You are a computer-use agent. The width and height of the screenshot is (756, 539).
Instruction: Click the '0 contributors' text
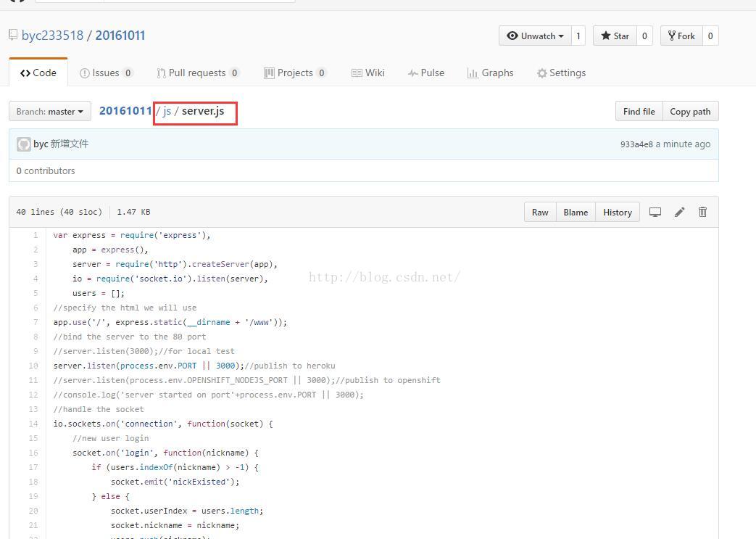(46, 170)
